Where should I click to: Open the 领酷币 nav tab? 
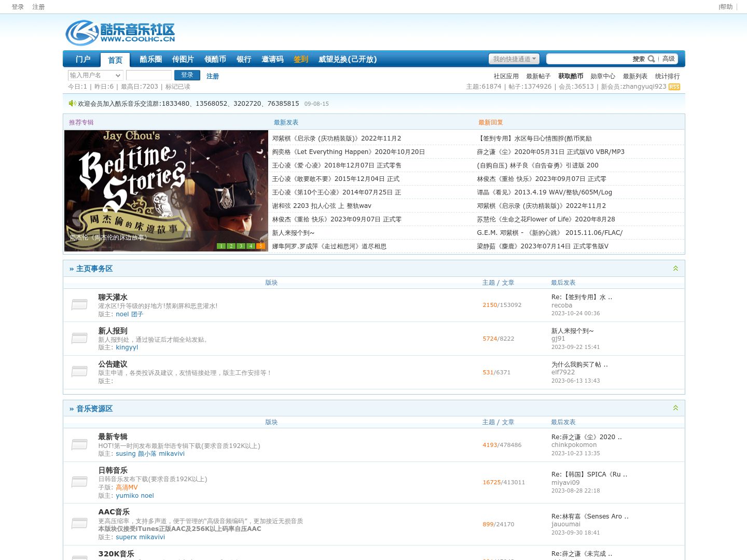tap(215, 59)
